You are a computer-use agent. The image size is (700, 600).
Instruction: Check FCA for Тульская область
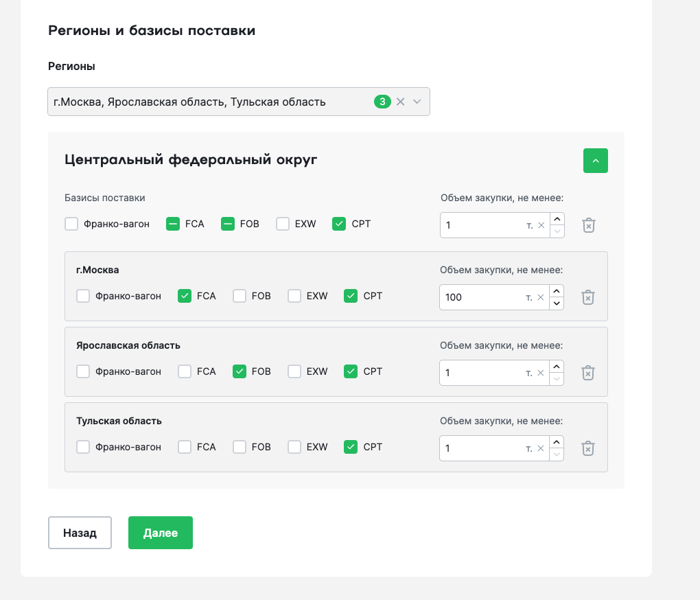pyautogui.click(x=185, y=447)
